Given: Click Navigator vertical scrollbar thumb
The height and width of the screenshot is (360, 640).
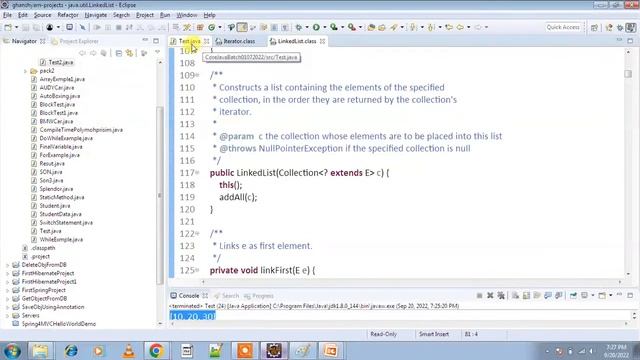Looking at the screenshot, I should (x=160, y=196).
